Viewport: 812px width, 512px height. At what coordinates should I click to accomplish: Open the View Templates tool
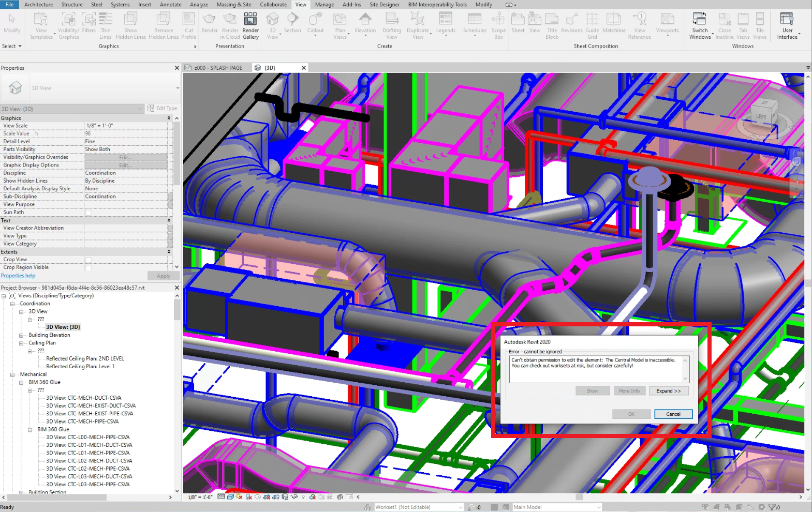[41, 25]
